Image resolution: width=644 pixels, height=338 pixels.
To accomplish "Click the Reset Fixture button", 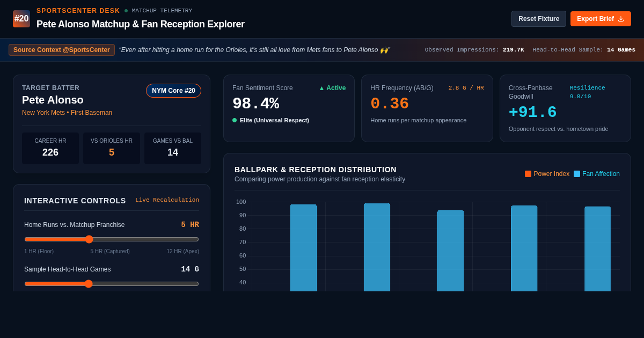I will [x=539, y=19].
